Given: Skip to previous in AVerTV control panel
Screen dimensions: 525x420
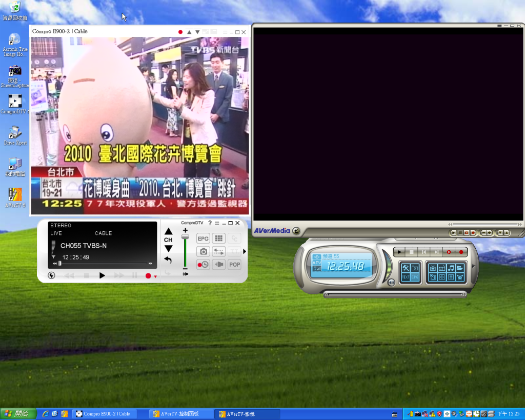Looking at the screenshot, I should pyautogui.click(x=424, y=252).
